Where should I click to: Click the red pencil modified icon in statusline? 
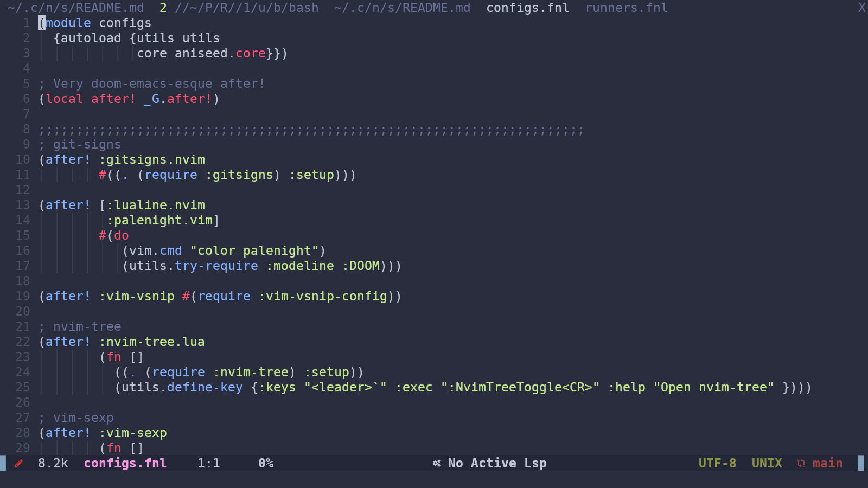point(19,463)
